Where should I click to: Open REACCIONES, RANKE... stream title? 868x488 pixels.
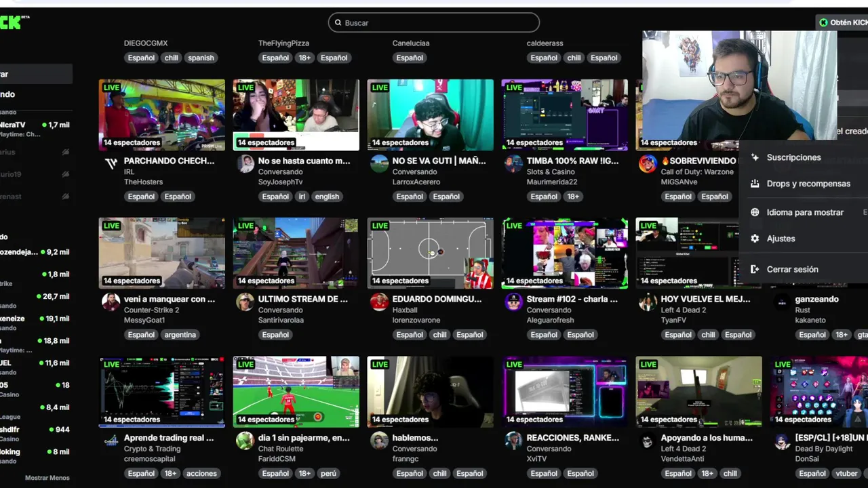573,438
